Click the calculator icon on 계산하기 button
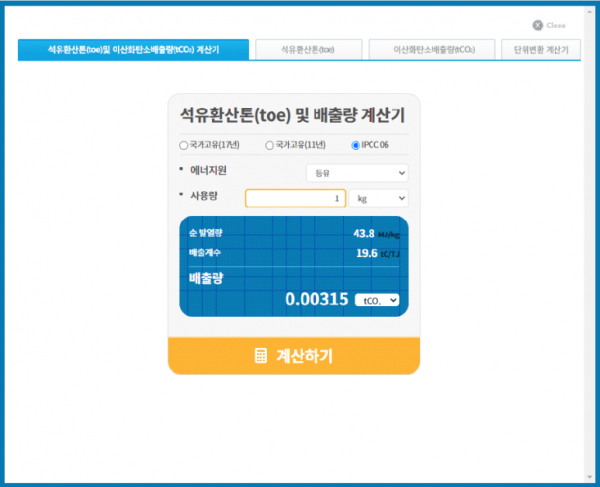 coord(261,356)
